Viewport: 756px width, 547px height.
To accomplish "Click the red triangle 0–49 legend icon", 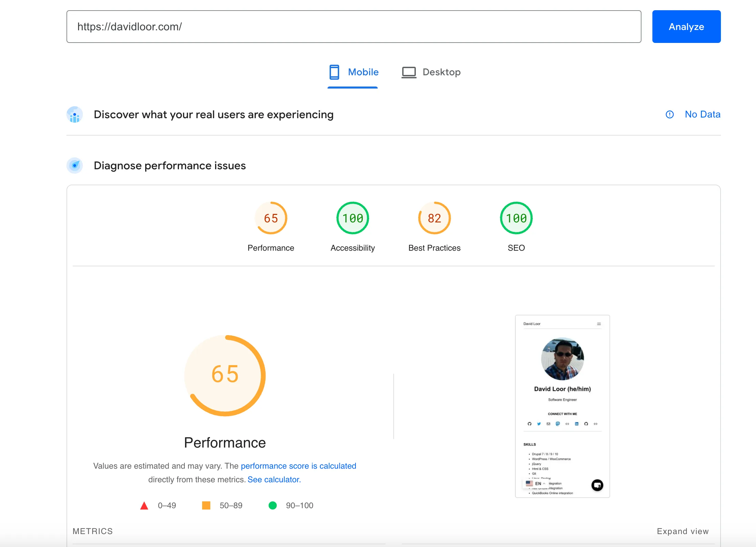I will pos(144,505).
